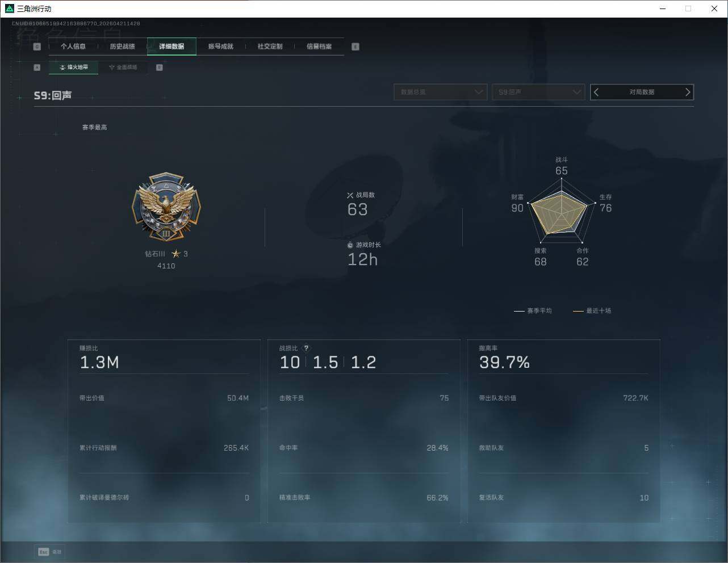This screenshot has width=728, height=563.
Task: Click the question mark help icon by 战损比
Action: [307, 348]
